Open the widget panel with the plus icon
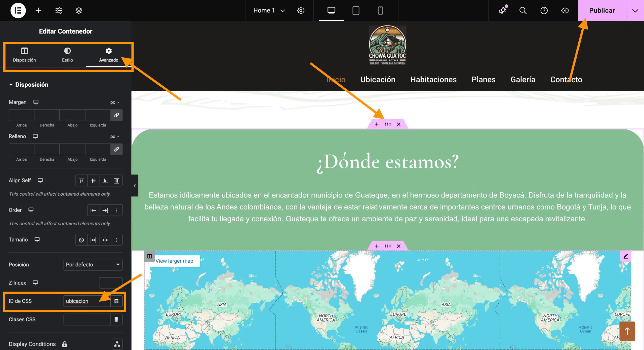Image resolution: width=644 pixels, height=350 pixels. [x=38, y=11]
